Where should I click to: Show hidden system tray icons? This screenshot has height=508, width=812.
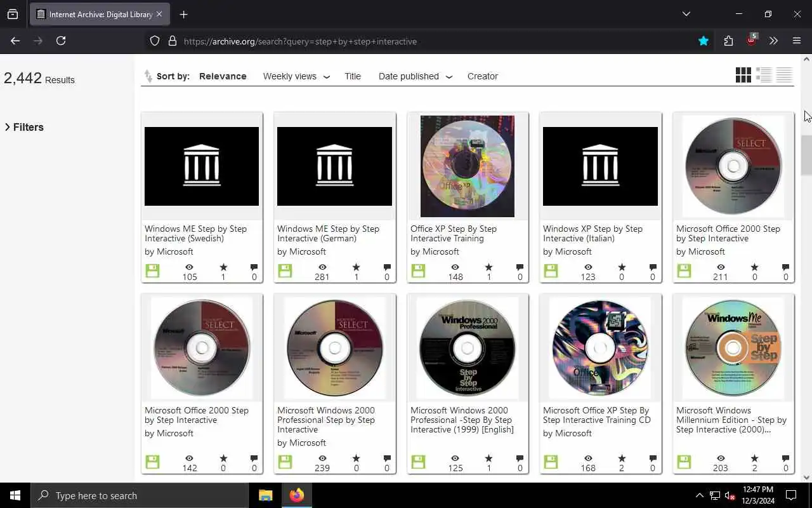coord(699,495)
